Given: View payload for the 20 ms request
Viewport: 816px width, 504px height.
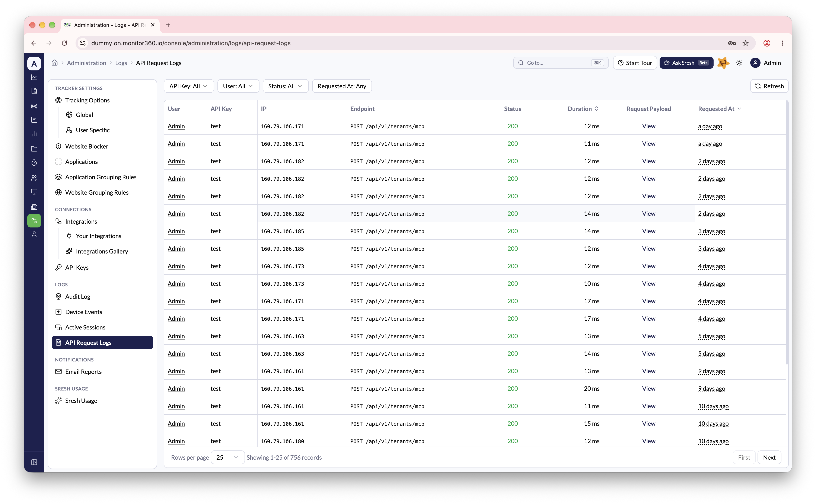Looking at the screenshot, I should coord(648,389).
